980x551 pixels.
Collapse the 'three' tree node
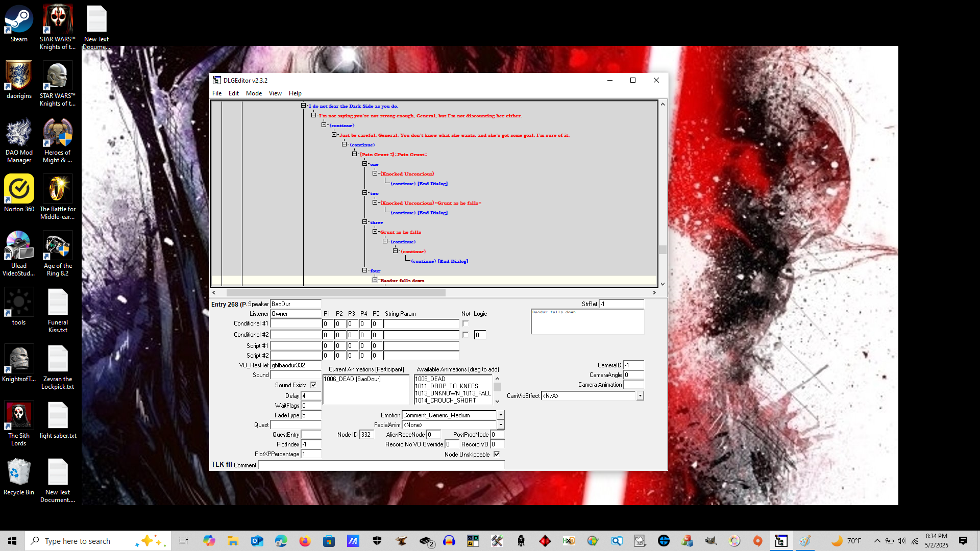(364, 222)
